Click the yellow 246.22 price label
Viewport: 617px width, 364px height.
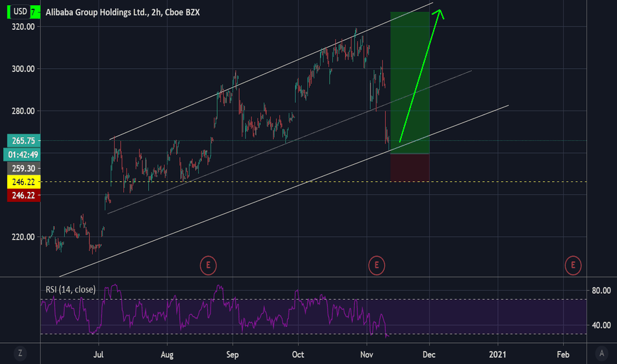(24, 182)
